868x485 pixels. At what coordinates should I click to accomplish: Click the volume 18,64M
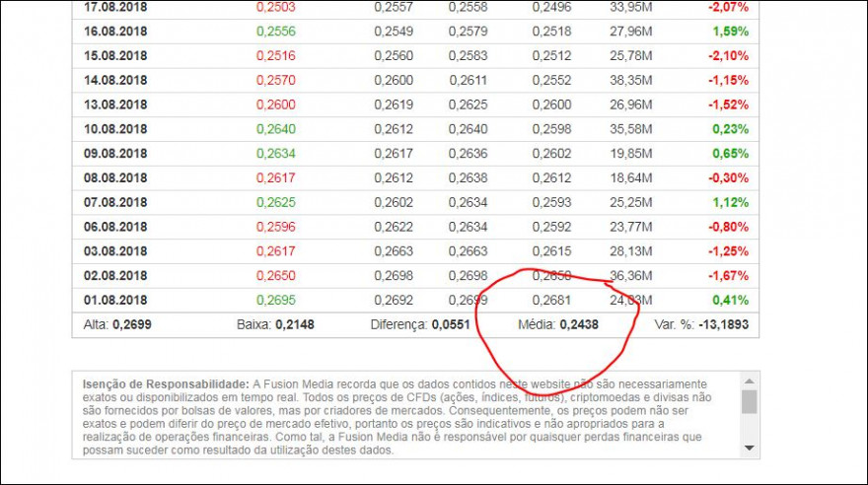pyautogui.click(x=631, y=178)
